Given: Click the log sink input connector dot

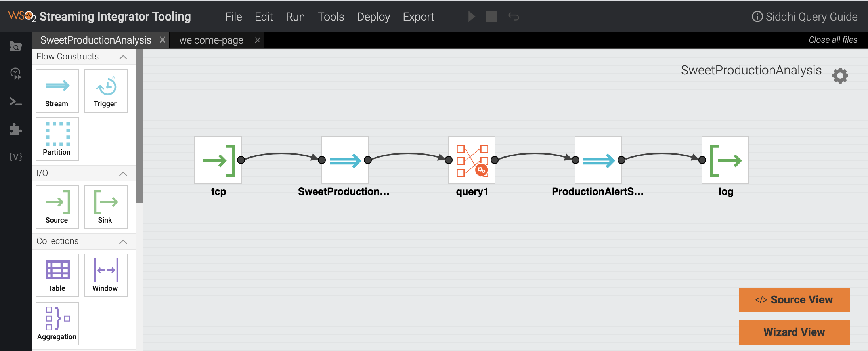Looking at the screenshot, I should click(702, 160).
